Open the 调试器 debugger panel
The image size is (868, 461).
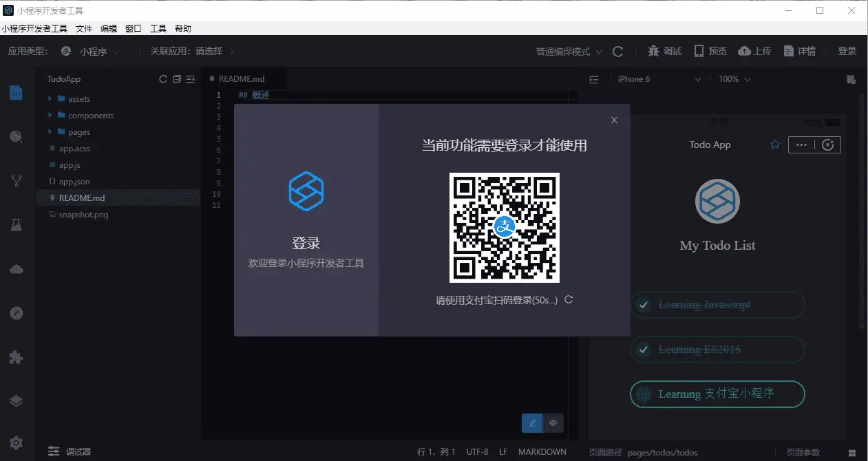(70, 452)
